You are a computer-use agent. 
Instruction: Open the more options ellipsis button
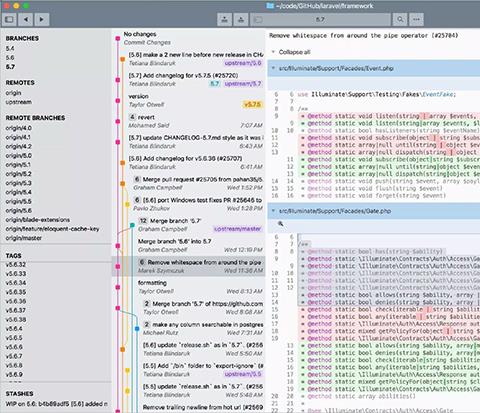tap(416, 19)
